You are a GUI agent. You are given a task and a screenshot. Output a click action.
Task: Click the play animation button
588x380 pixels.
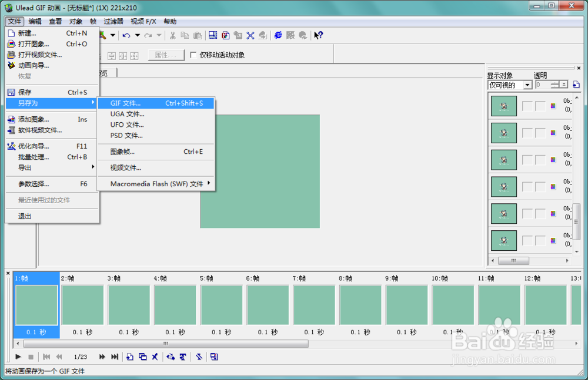click(18, 357)
